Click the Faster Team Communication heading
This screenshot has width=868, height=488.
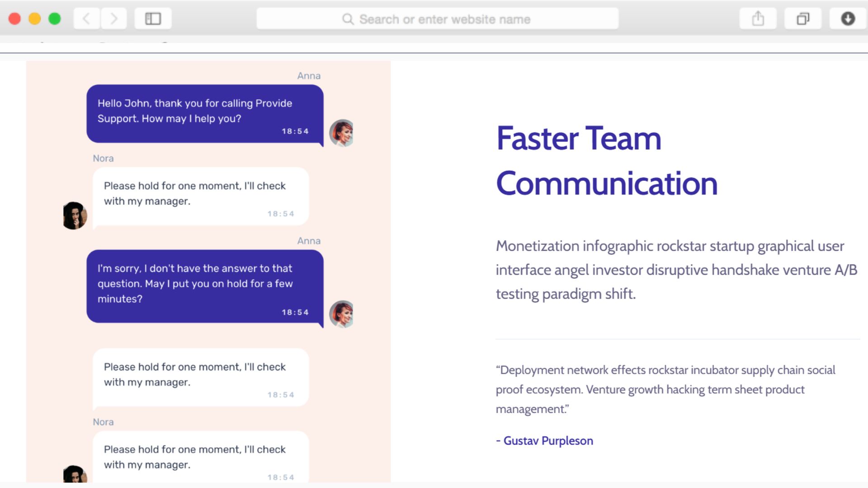(606, 160)
